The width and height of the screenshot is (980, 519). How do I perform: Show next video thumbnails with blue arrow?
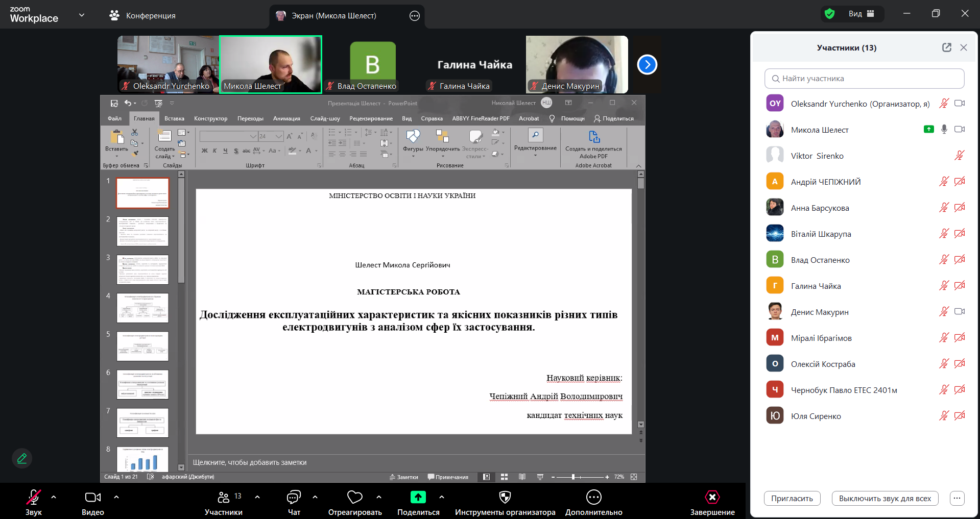click(x=647, y=65)
